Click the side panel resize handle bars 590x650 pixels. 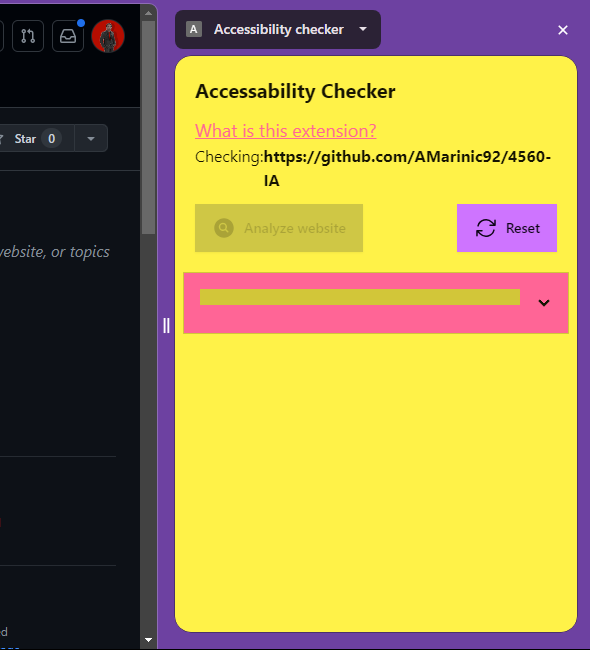(x=166, y=325)
